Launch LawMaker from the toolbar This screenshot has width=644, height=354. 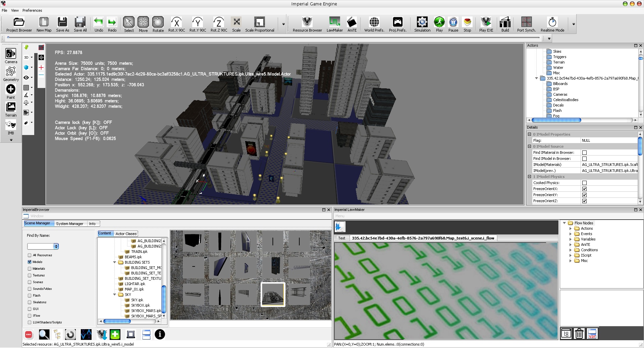pos(334,25)
